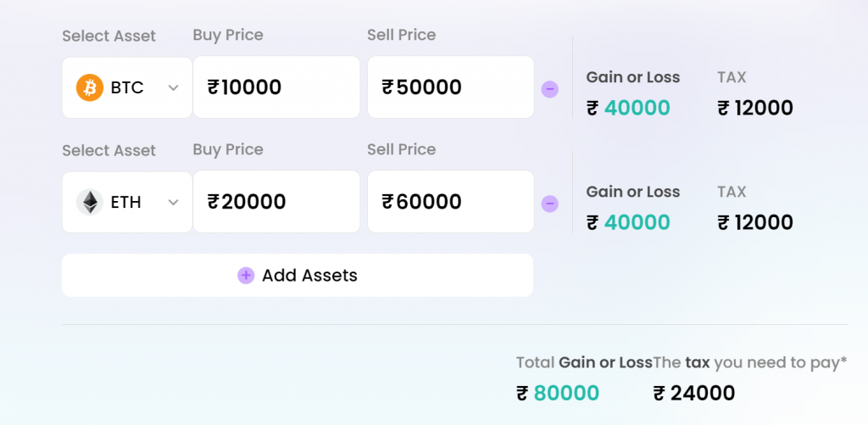Viewport: 868px width, 425px height.
Task: Focus the BTC Sell Price field showing 50000
Action: [451, 87]
